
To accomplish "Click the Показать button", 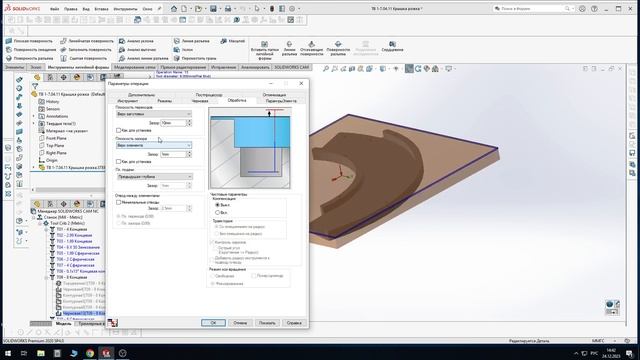I will 267,323.
